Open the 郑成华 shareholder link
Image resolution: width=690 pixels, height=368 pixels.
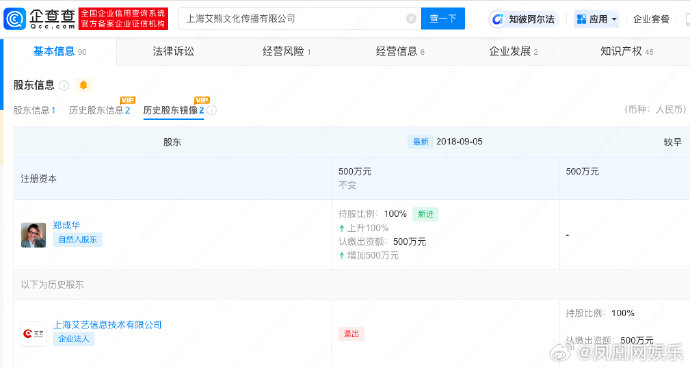tap(66, 225)
